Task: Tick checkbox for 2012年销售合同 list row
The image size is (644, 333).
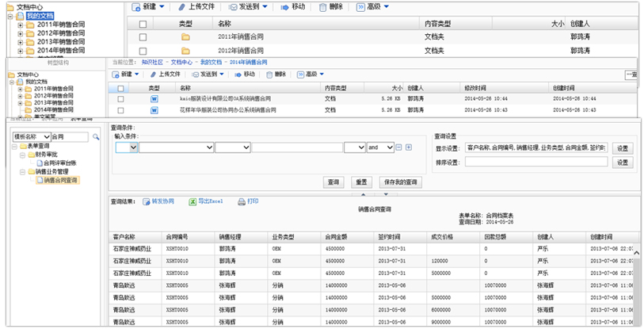Action: click(143, 51)
